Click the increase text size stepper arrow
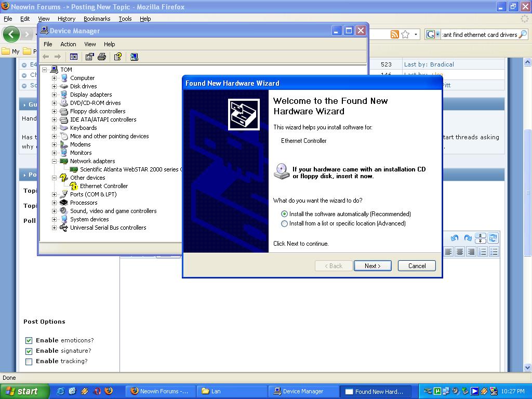This screenshot has width=532, height=399. 481,235
